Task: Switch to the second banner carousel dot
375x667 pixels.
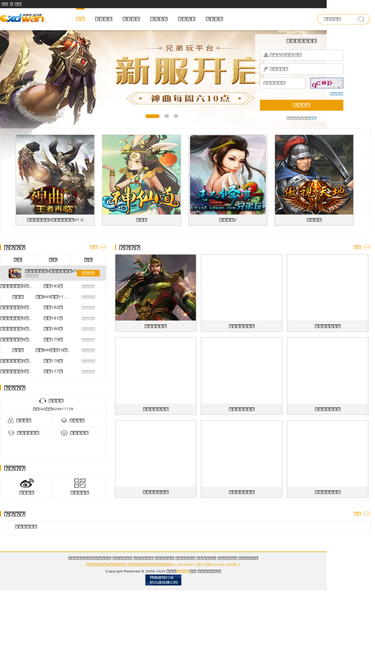Action: (167, 116)
